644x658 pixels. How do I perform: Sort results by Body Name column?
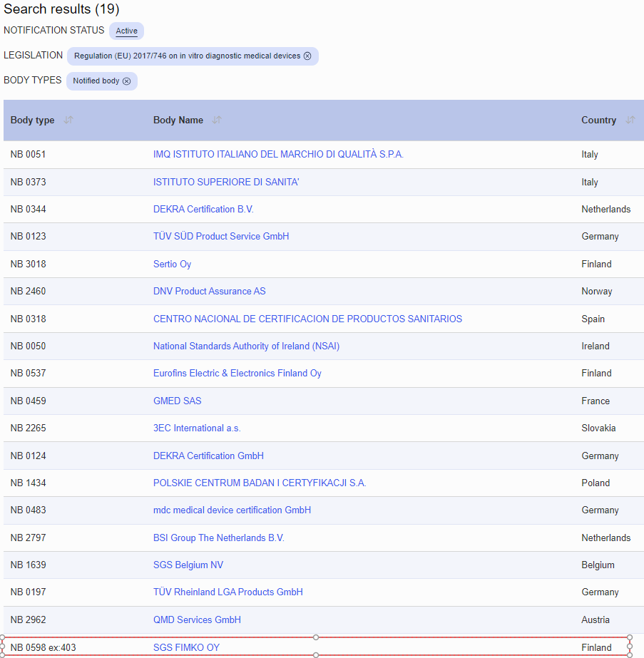coord(217,120)
